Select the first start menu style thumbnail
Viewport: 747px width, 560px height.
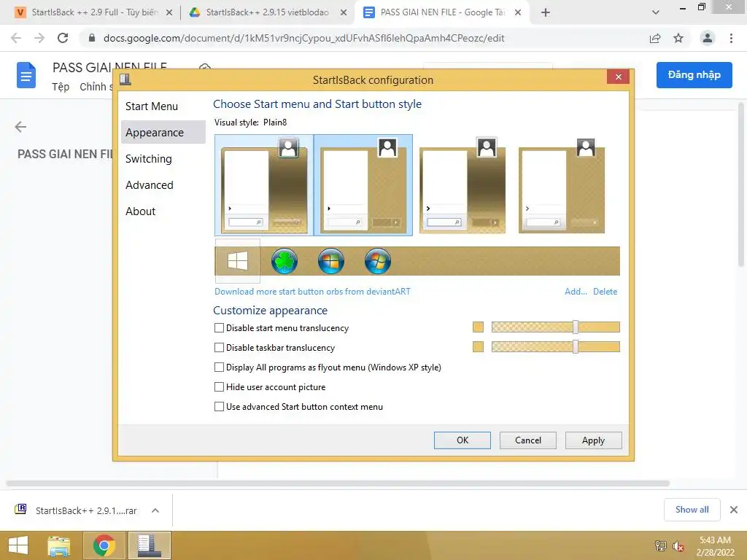coord(264,184)
